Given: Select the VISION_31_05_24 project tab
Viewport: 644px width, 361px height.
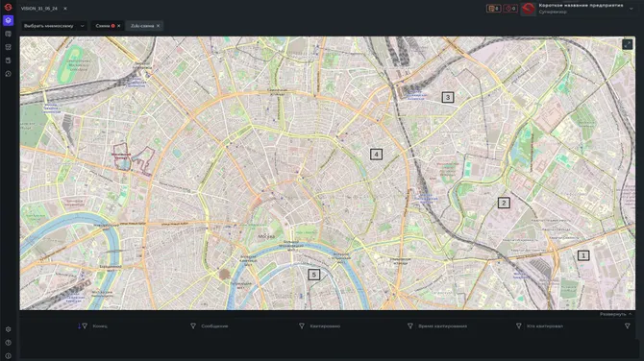Looking at the screenshot, I should pyautogui.click(x=39, y=9).
